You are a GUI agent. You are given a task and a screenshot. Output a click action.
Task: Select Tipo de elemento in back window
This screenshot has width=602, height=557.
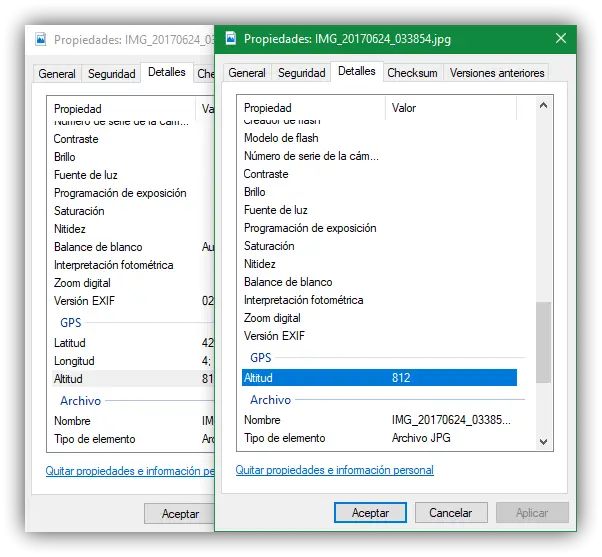click(x=133, y=439)
